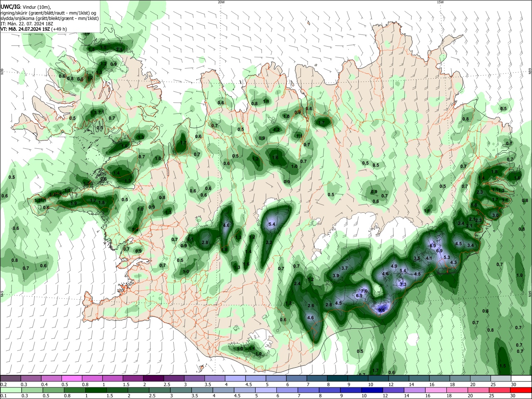This screenshot has width=532, height=399.
Task: Click the darkest green swatch right of 1, bottom row
Action: point(96,390)
